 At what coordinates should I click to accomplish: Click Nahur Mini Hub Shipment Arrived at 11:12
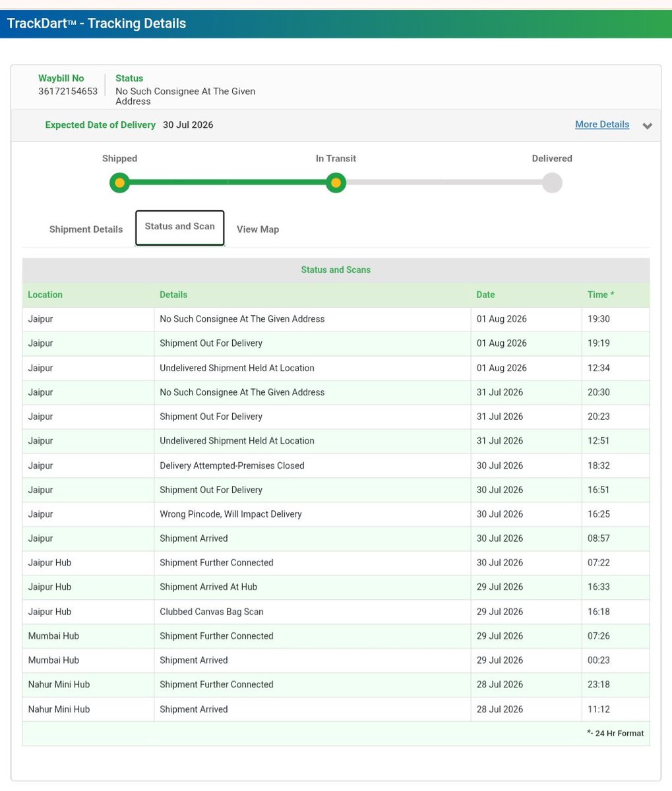tap(336, 709)
